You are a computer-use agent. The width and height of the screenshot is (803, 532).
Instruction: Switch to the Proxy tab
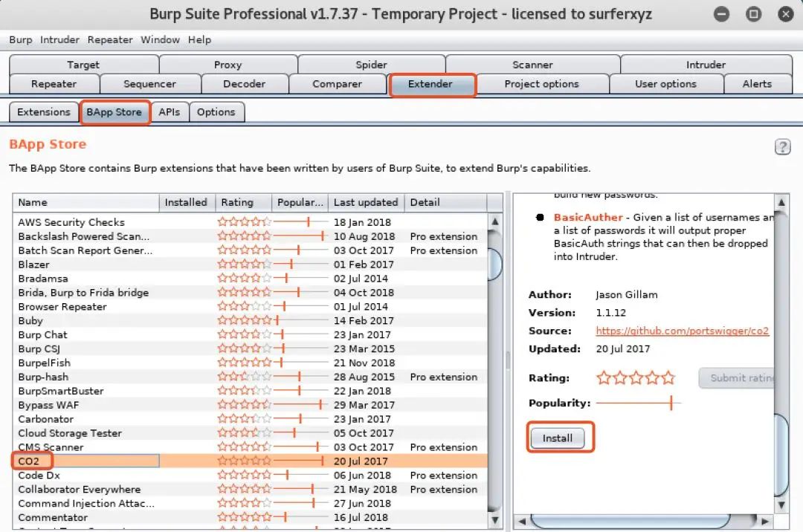(228, 65)
